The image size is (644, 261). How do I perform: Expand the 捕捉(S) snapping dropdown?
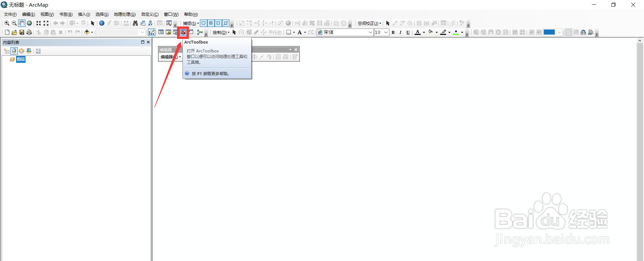click(191, 23)
